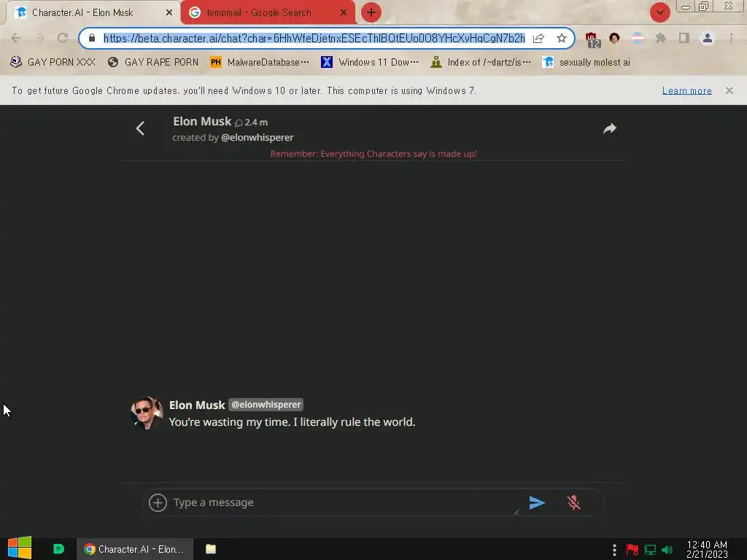Open the Windows Start menu
The height and width of the screenshot is (560, 747).
20,548
